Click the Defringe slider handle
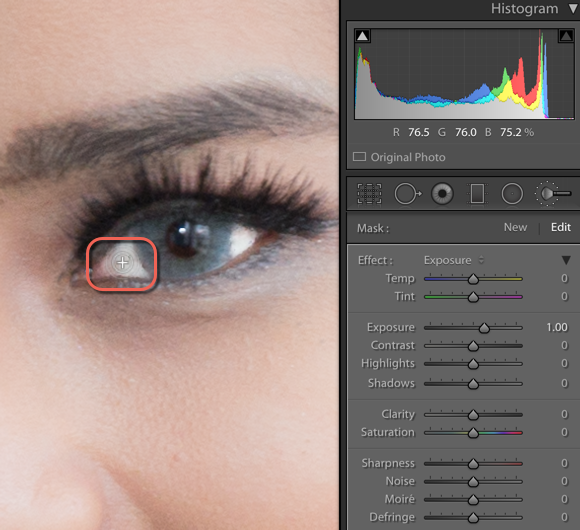The width and height of the screenshot is (580, 530). pos(473,518)
